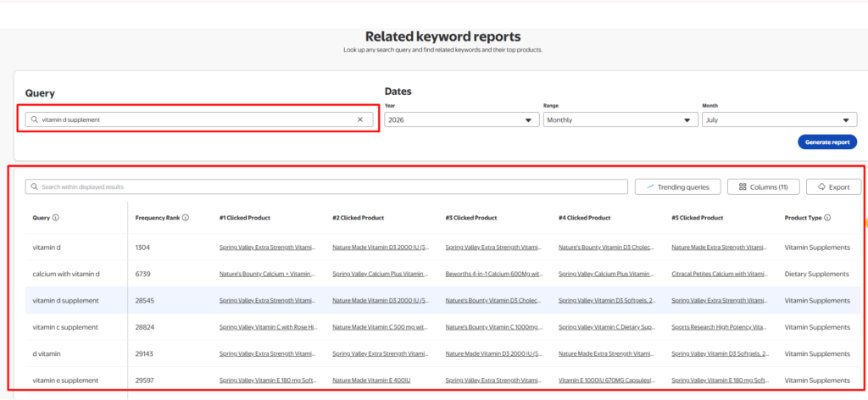This screenshot has height=400, width=868.
Task: Open Spring Valley Vitamin C Dietary Supplement link
Action: pyautogui.click(x=607, y=327)
